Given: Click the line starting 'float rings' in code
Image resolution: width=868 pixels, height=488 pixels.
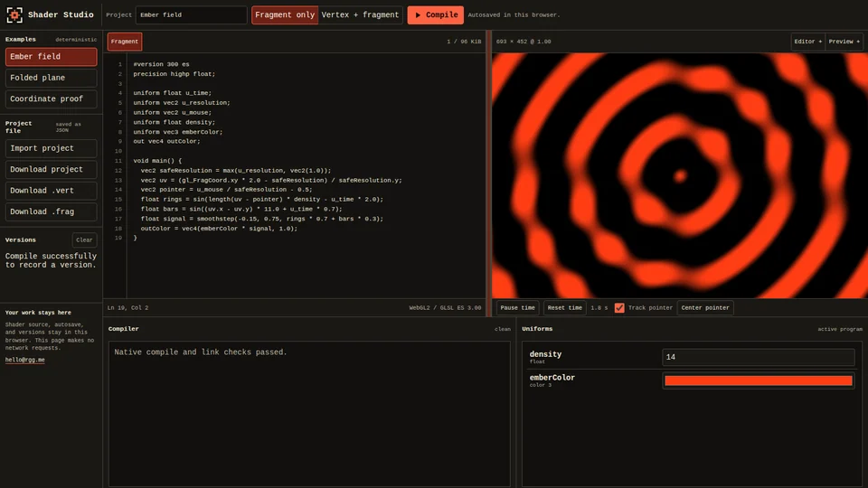Looking at the screenshot, I should 262,199.
